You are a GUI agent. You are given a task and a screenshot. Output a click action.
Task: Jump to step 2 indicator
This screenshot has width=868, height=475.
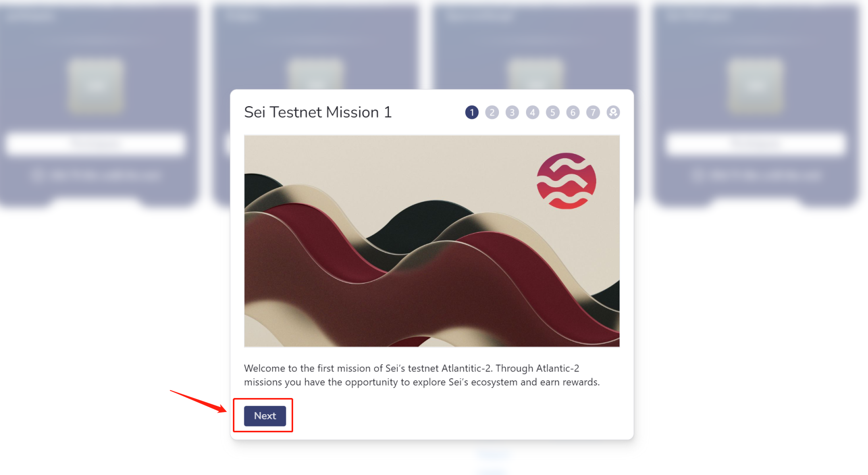click(x=492, y=112)
